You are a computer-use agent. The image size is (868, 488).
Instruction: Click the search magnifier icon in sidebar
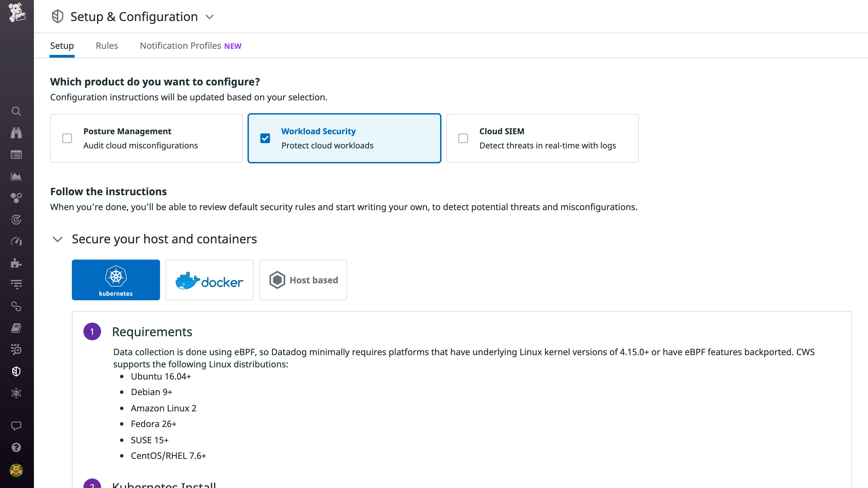tap(16, 111)
